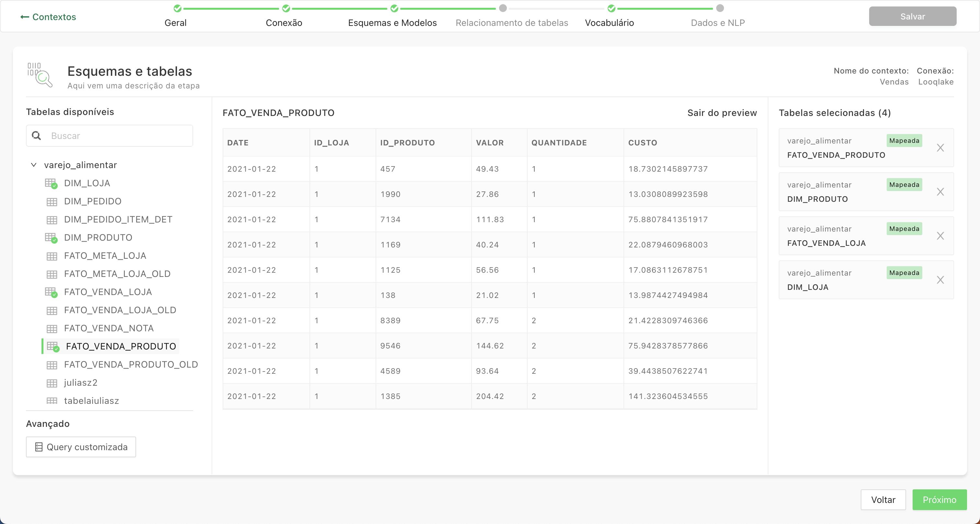The height and width of the screenshot is (524, 980).
Task: Click the FATO_VENDA_NOTA table grid icon
Action: pyautogui.click(x=52, y=328)
